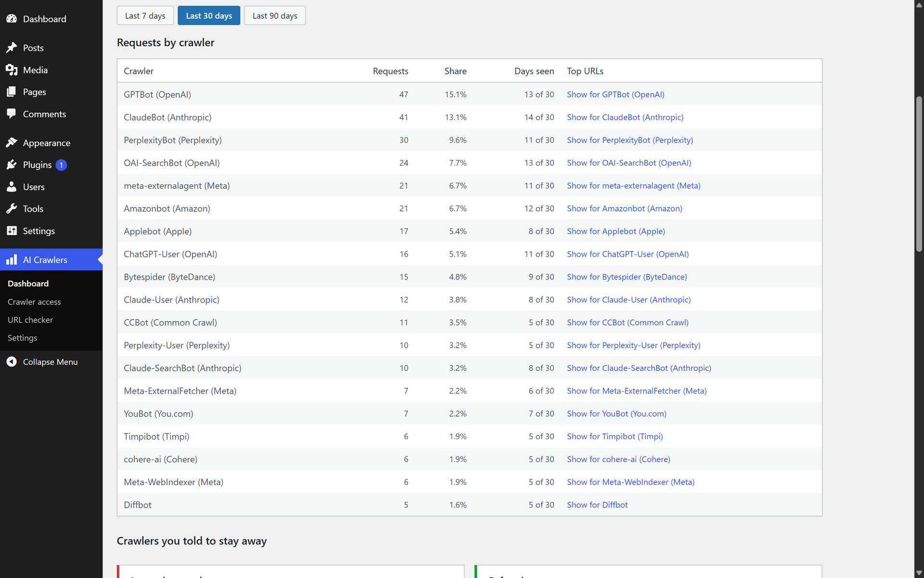Viewport: 924px width, 578px height.
Task: Click the '15.1%' share value
Action: (455, 94)
